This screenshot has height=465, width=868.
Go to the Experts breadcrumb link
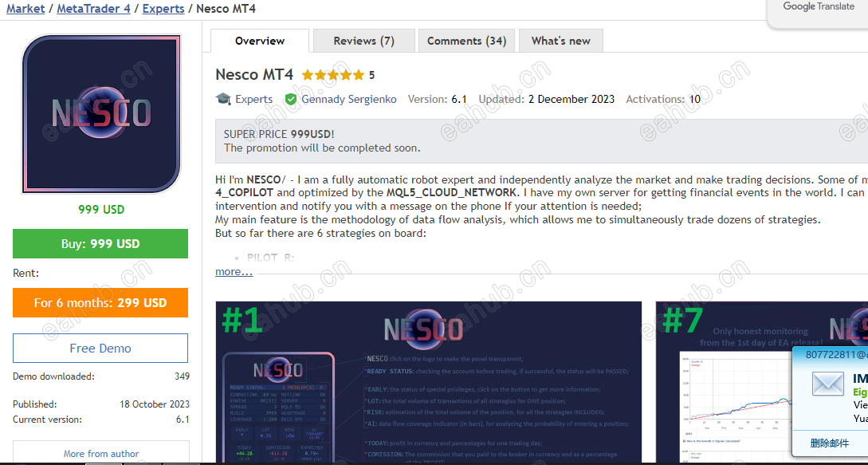coord(163,9)
